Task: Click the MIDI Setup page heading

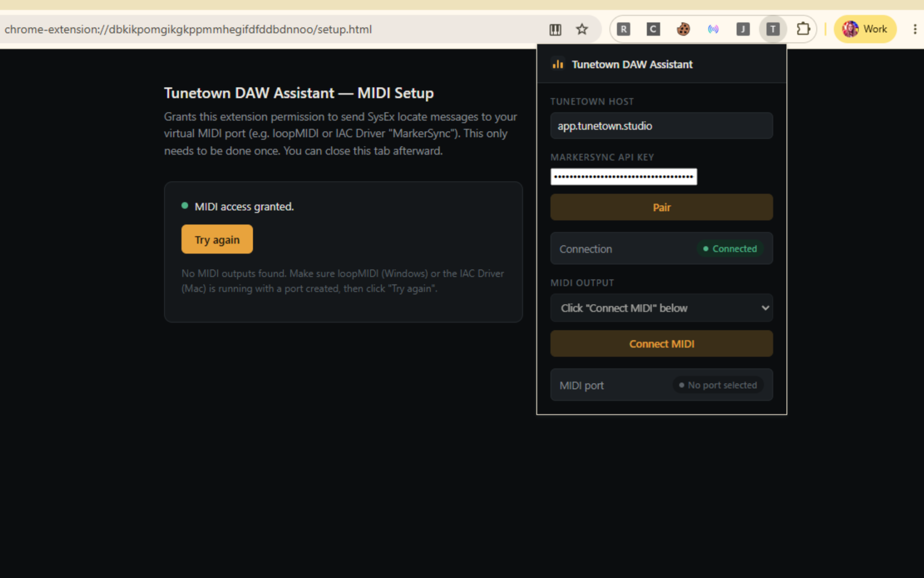Action: tap(299, 93)
